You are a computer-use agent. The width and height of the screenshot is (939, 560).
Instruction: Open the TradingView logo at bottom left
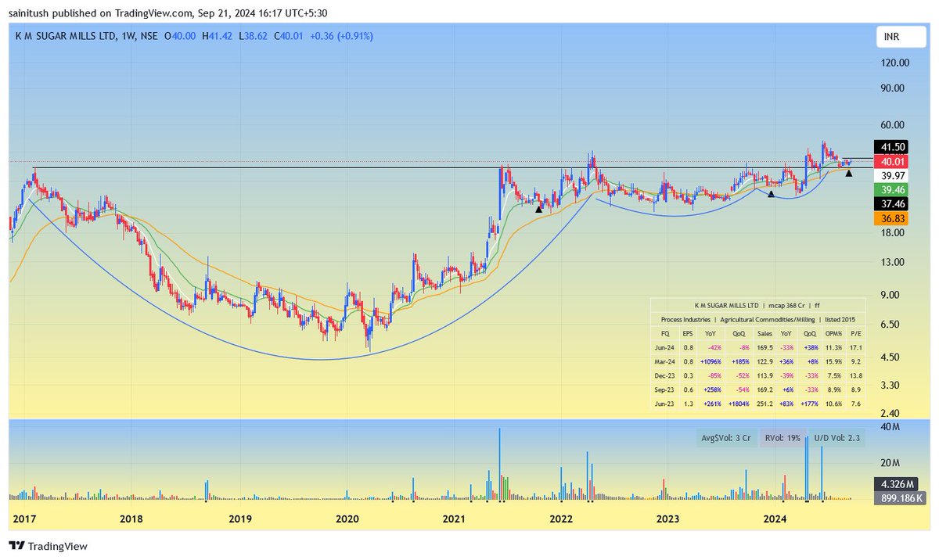point(49,546)
